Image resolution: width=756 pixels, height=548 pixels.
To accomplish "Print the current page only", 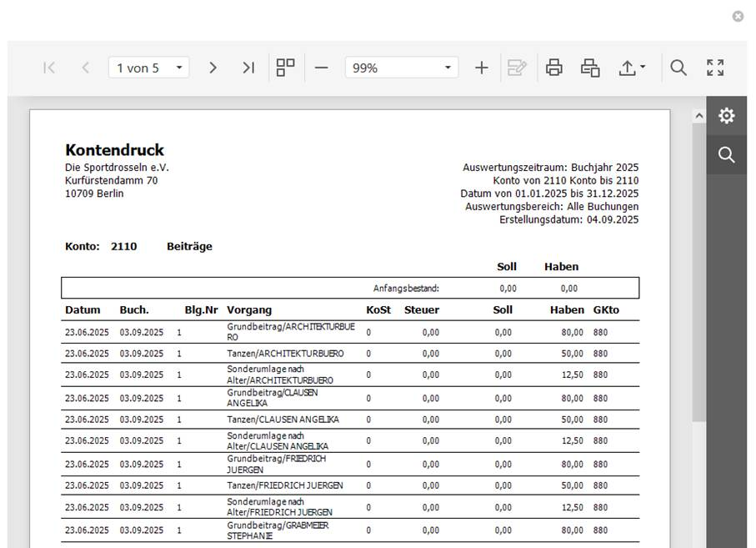I will (590, 68).
